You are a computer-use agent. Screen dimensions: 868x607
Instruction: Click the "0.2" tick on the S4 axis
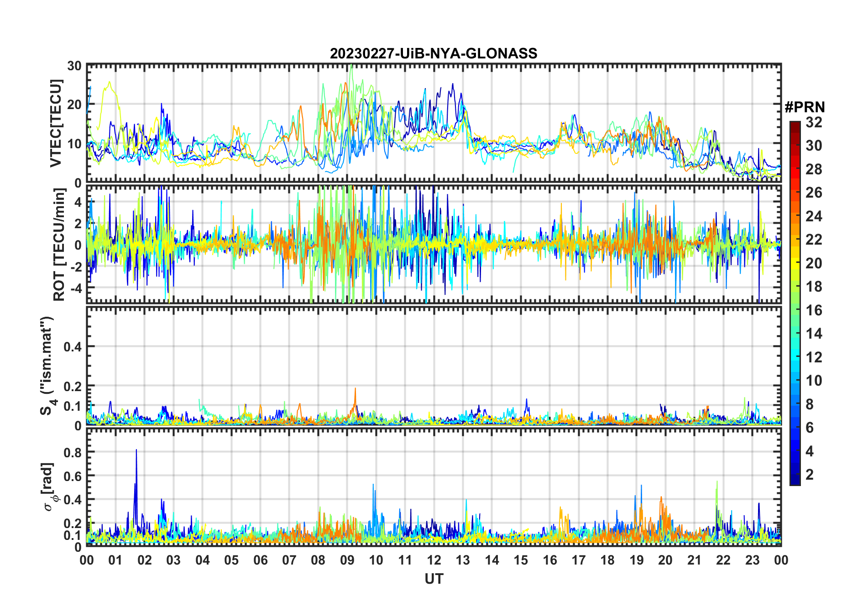(x=73, y=386)
